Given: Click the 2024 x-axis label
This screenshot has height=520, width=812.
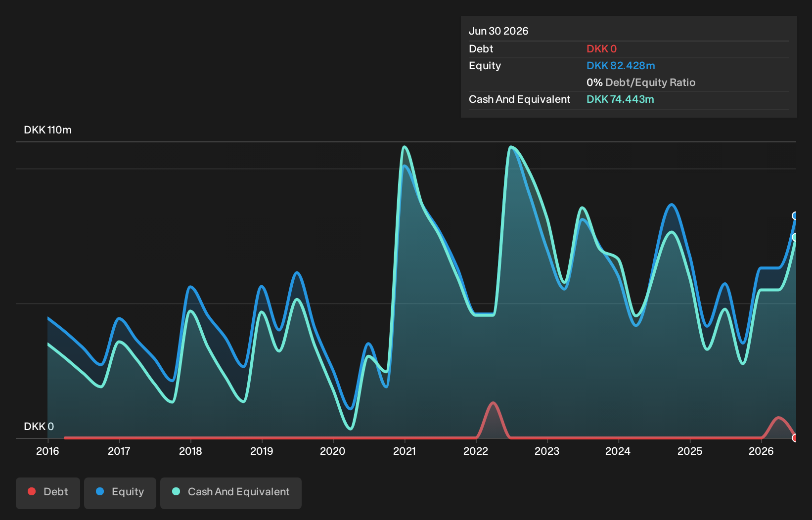Looking at the screenshot, I should (x=618, y=451).
